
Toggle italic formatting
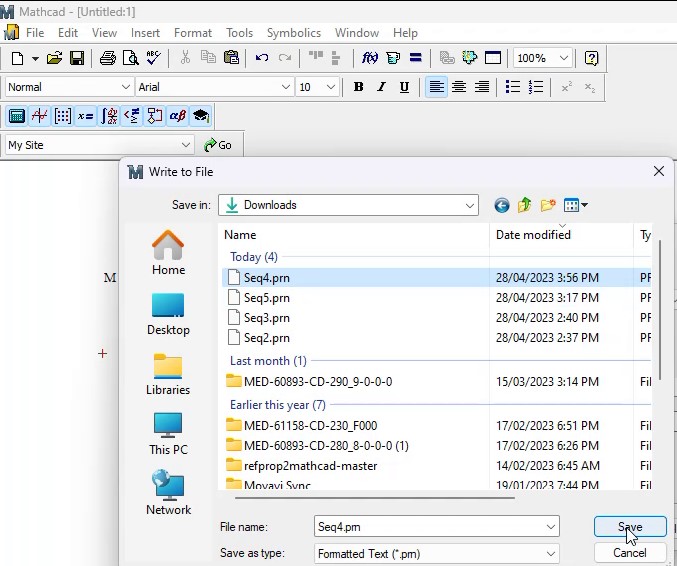(x=381, y=87)
